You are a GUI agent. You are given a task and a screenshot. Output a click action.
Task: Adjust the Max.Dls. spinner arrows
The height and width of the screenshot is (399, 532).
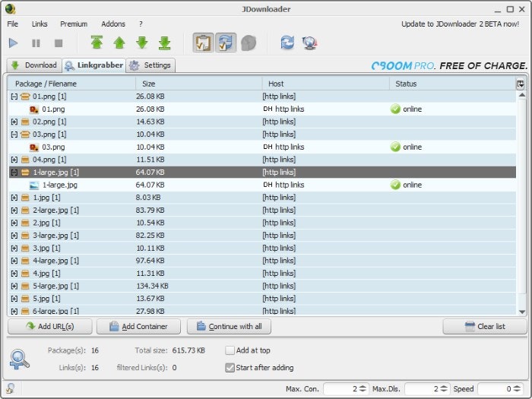click(444, 389)
